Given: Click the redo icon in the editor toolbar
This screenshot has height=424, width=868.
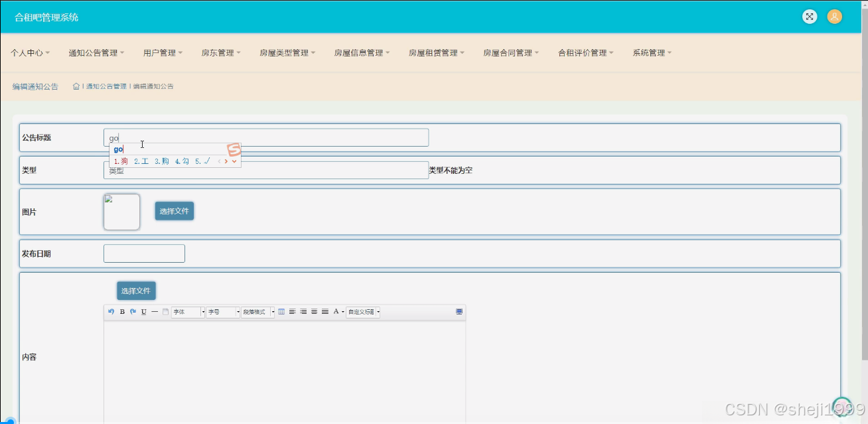Looking at the screenshot, I should pyautogui.click(x=133, y=312).
